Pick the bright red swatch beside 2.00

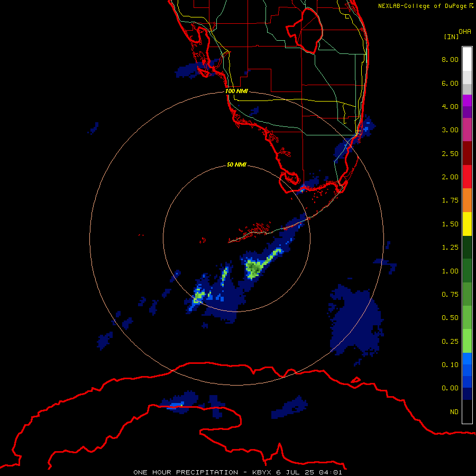point(467,177)
